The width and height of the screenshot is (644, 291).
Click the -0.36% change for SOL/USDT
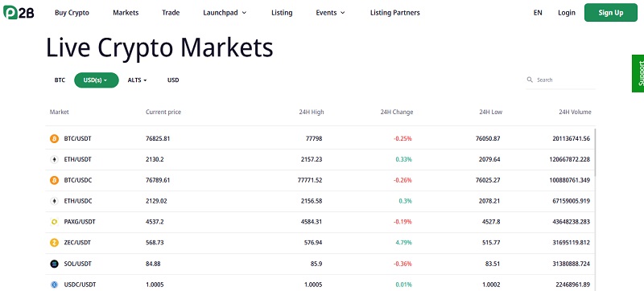point(402,264)
